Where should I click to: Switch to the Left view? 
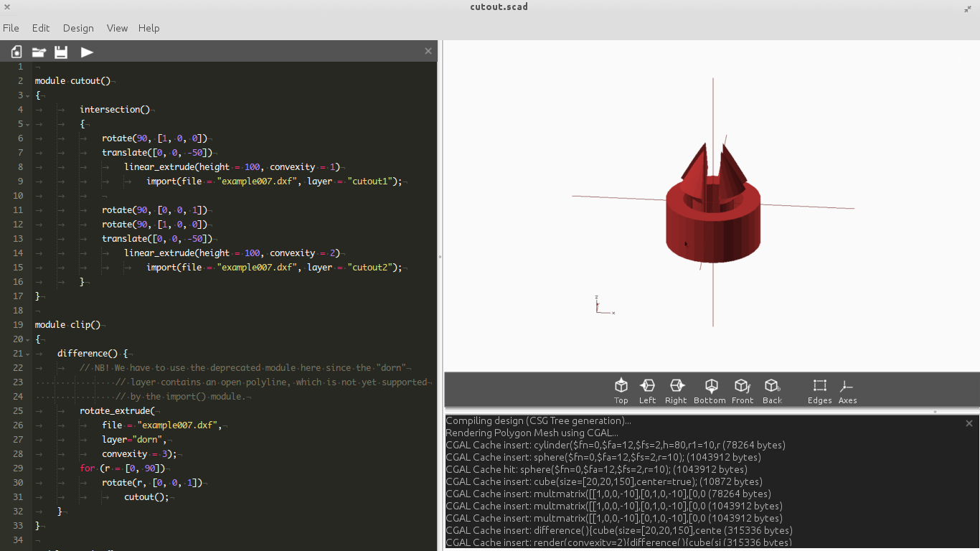[x=647, y=391]
